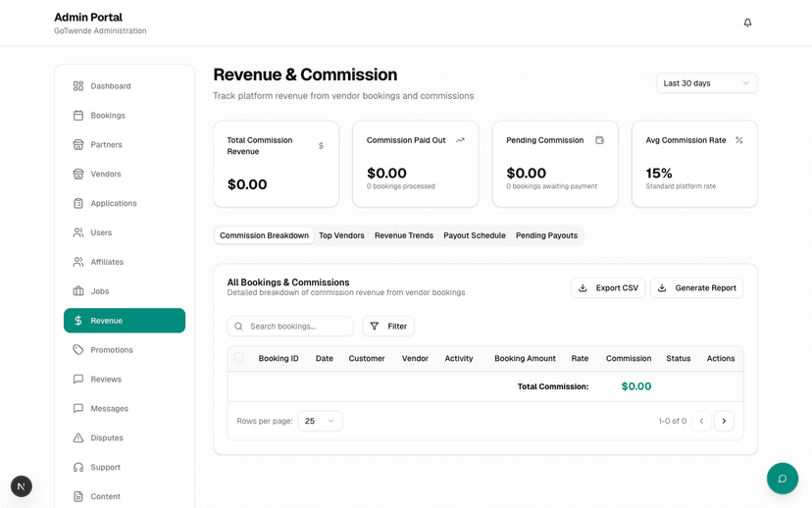This screenshot has width=812, height=508.
Task: Click the round N logo badge
Action: click(x=22, y=486)
